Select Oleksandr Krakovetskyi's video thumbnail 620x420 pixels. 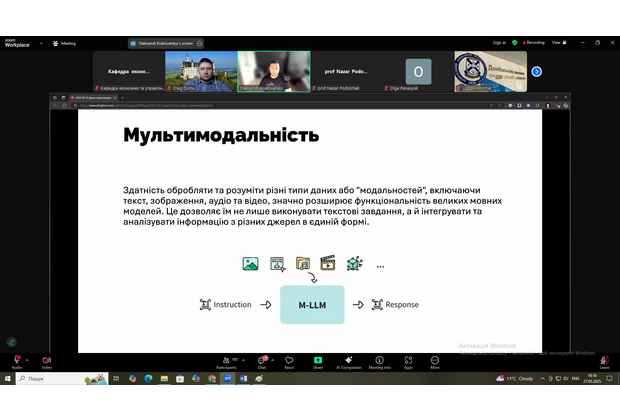pos(274,72)
